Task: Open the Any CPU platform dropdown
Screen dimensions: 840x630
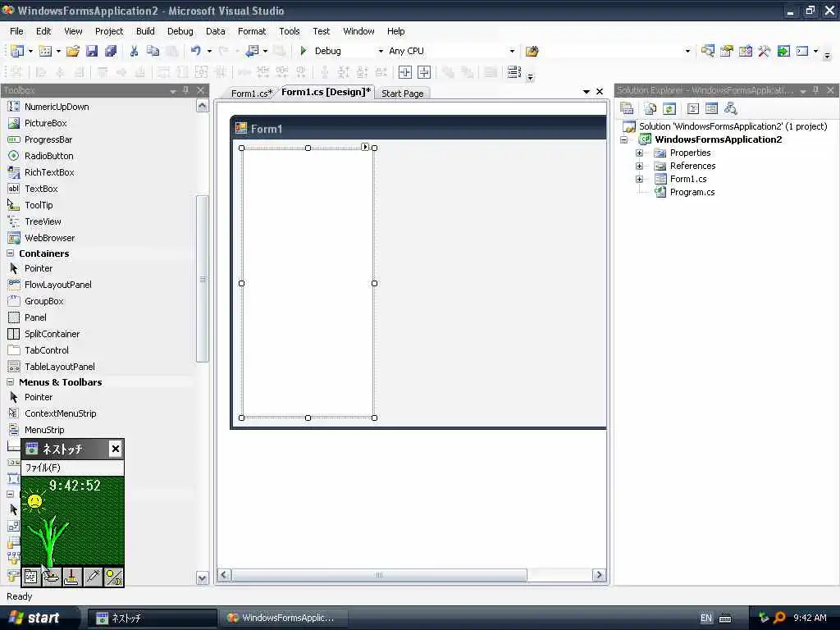Action: coord(512,52)
